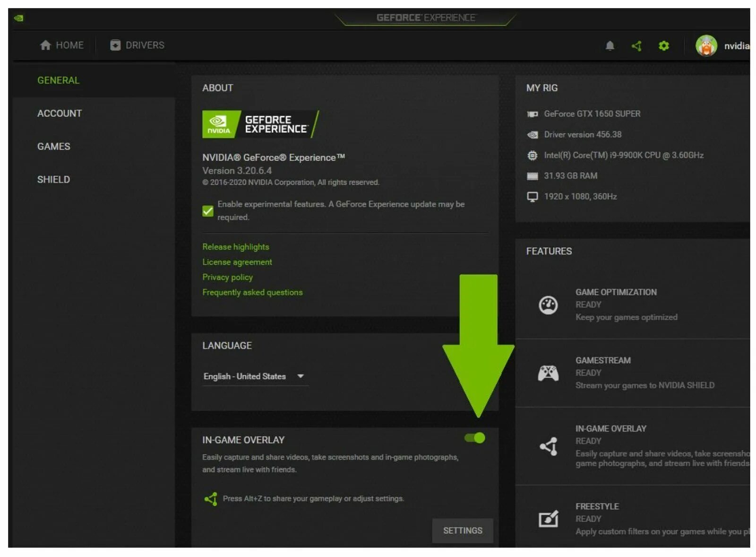
Task: Click the In-Game Overlay share icon in Features
Action: pos(548,446)
